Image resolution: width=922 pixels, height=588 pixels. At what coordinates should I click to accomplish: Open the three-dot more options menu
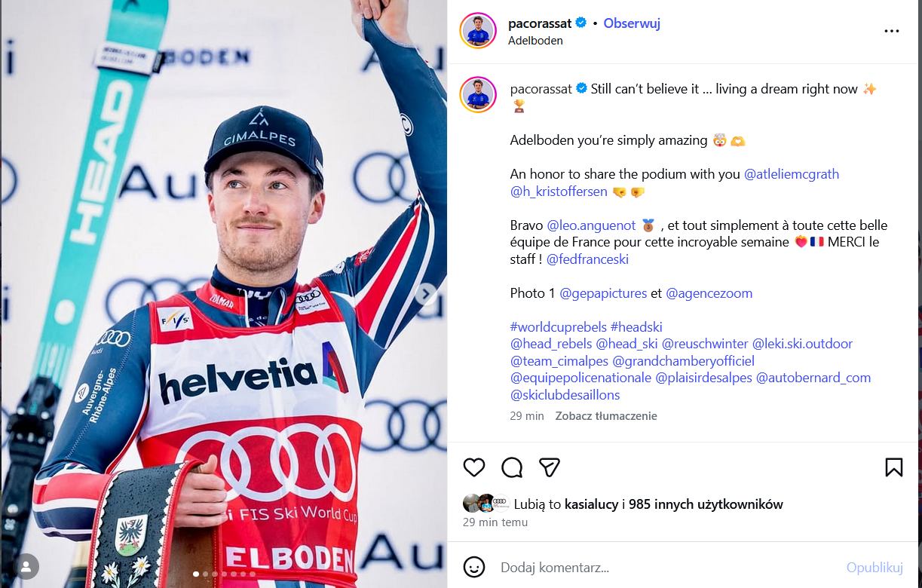click(892, 31)
